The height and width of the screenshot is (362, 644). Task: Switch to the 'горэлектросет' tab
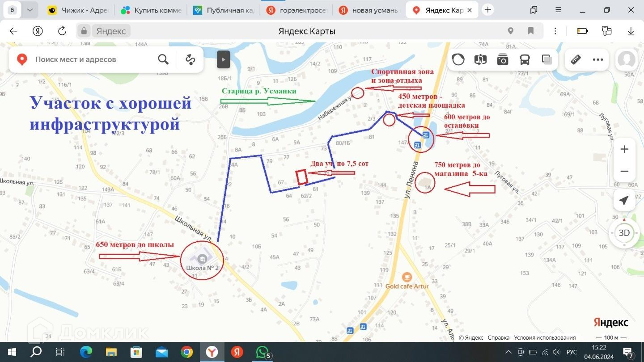pos(297,10)
